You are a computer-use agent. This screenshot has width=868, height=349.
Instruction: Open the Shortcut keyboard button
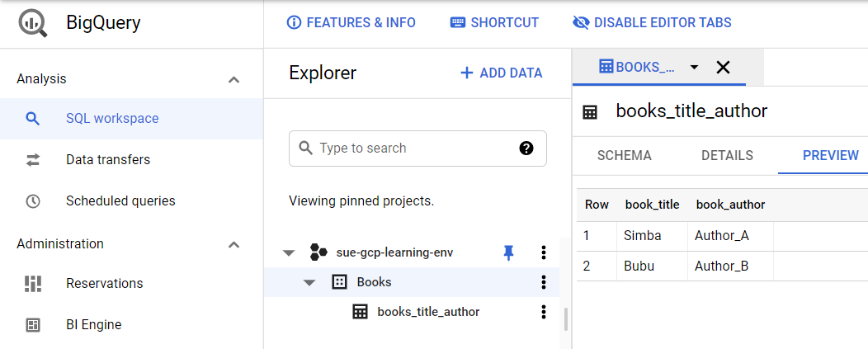click(x=493, y=23)
